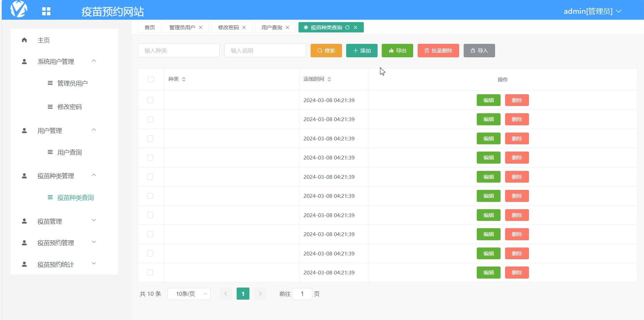The height and width of the screenshot is (320, 644).
Task: Click user icon beside 疫苗预约统计
Action: (x=24, y=264)
